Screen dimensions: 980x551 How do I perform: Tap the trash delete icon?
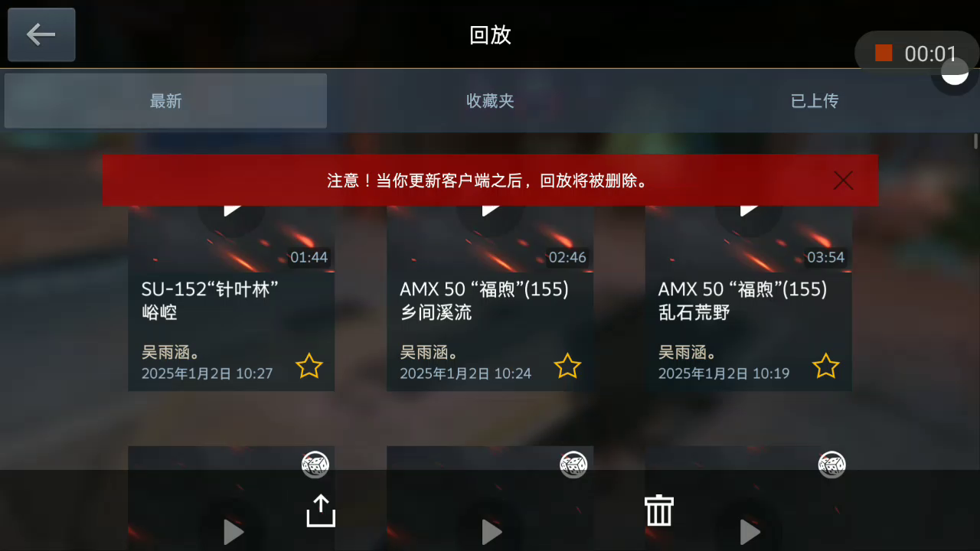[658, 510]
